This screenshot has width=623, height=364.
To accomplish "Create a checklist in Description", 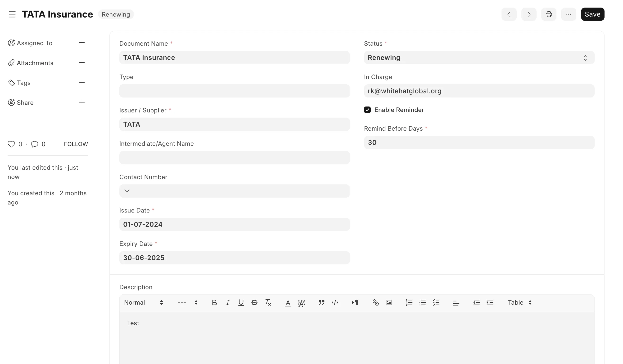I will coord(436,302).
